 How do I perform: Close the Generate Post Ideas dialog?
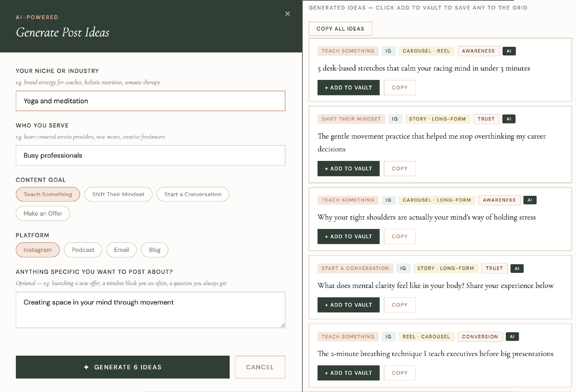[x=287, y=14]
